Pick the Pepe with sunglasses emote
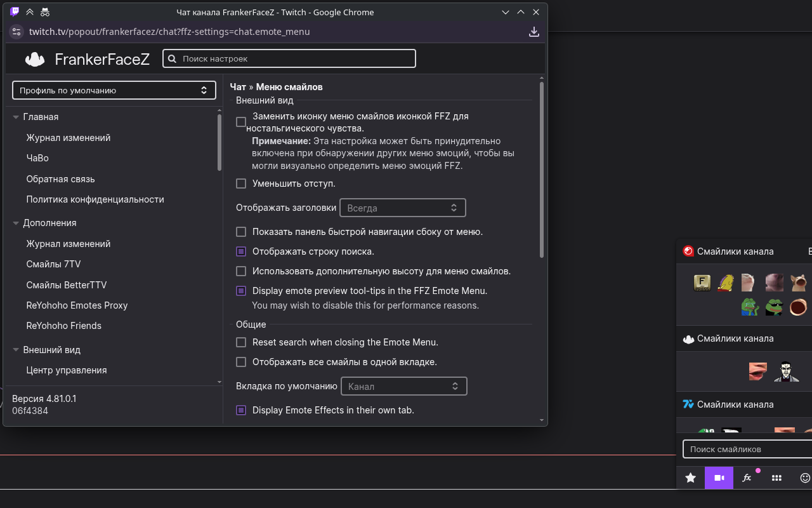Image resolution: width=812 pixels, height=508 pixels. point(774,307)
